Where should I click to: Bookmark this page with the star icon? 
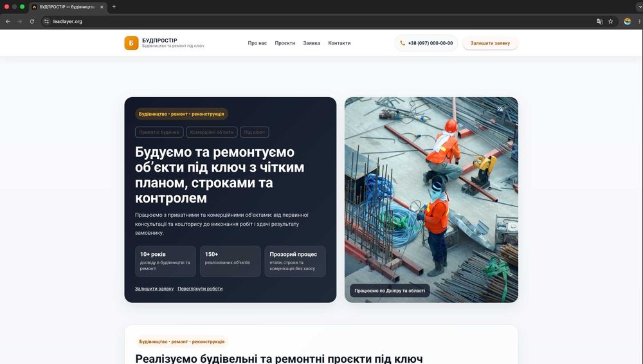(611, 21)
